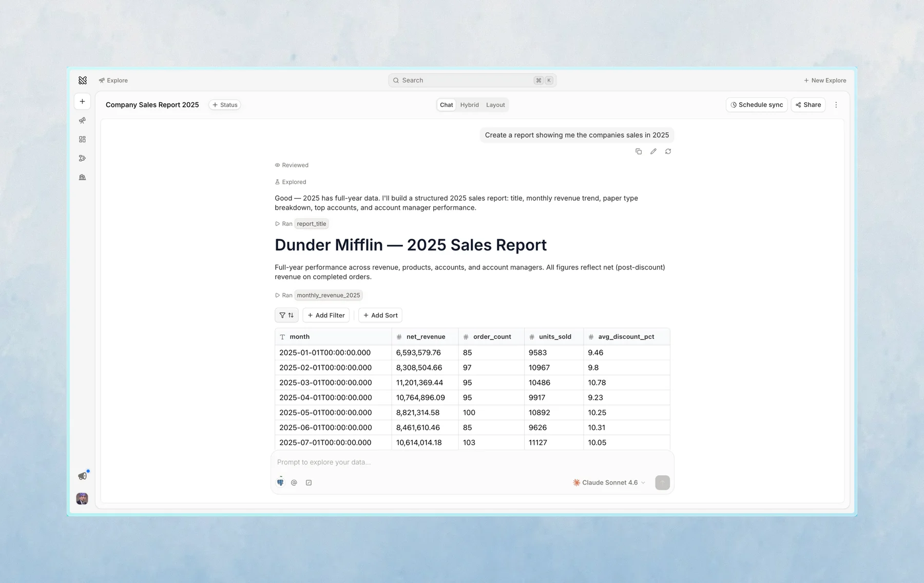Expand the Ran report_title step

[x=302, y=224]
